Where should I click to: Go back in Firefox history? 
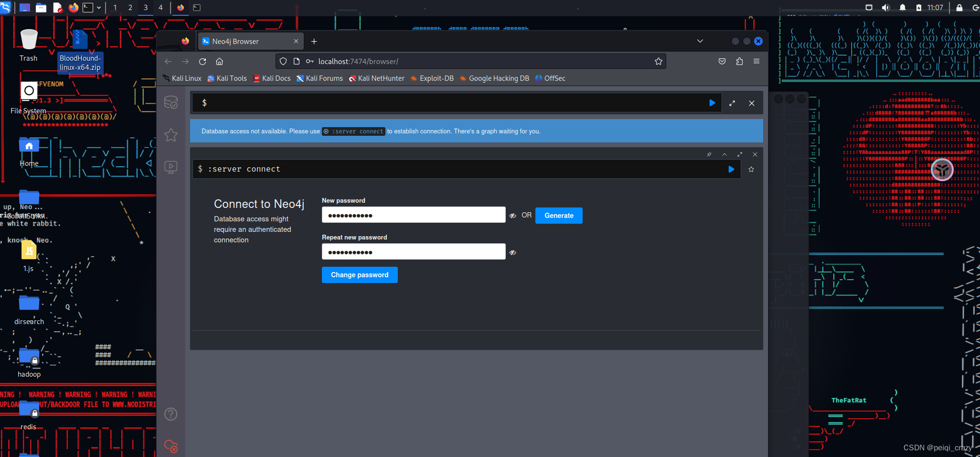point(168,61)
